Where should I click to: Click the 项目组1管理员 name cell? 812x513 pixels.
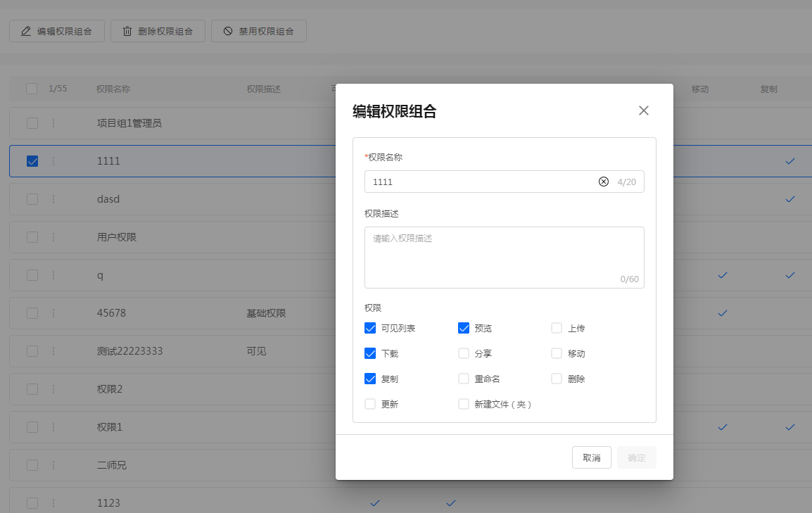tap(129, 123)
